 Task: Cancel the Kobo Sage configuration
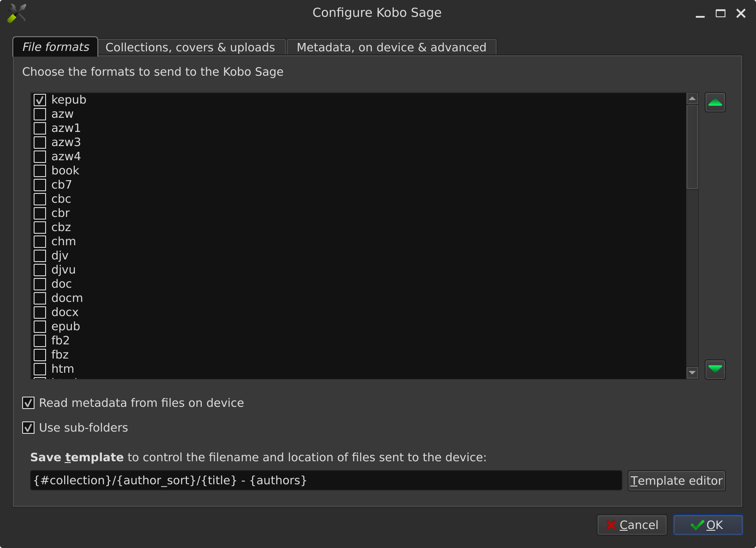(632, 525)
